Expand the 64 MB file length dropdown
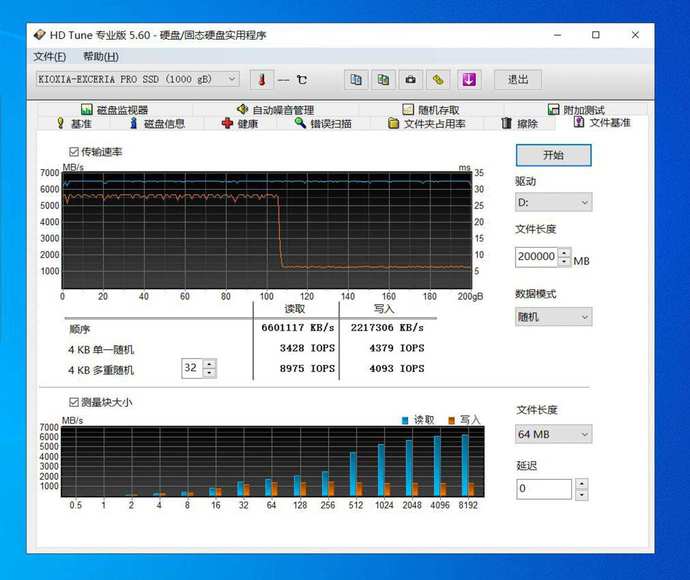 (x=553, y=434)
